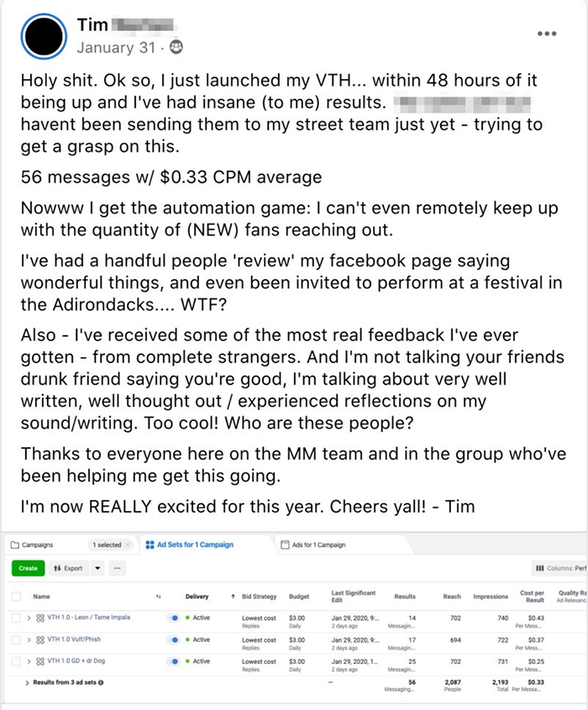Click the ad set icon for VTH 1.0 Vulf/Phish
Image resolution: width=588 pixels, height=710 pixels.
pyautogui.click(x=39, y=639)
